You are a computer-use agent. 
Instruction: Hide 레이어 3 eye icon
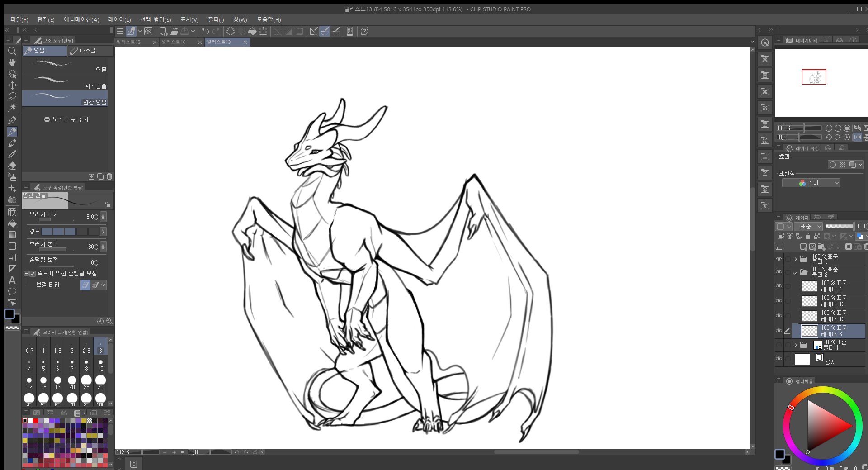(x=779, y=331)
